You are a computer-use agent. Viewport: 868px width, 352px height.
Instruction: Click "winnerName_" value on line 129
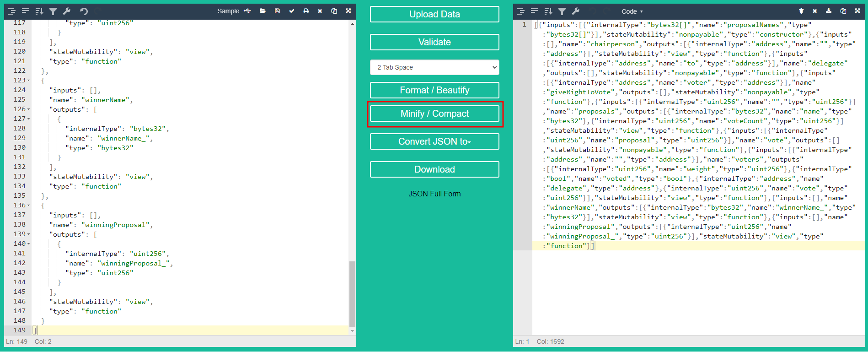click(123, 138)
